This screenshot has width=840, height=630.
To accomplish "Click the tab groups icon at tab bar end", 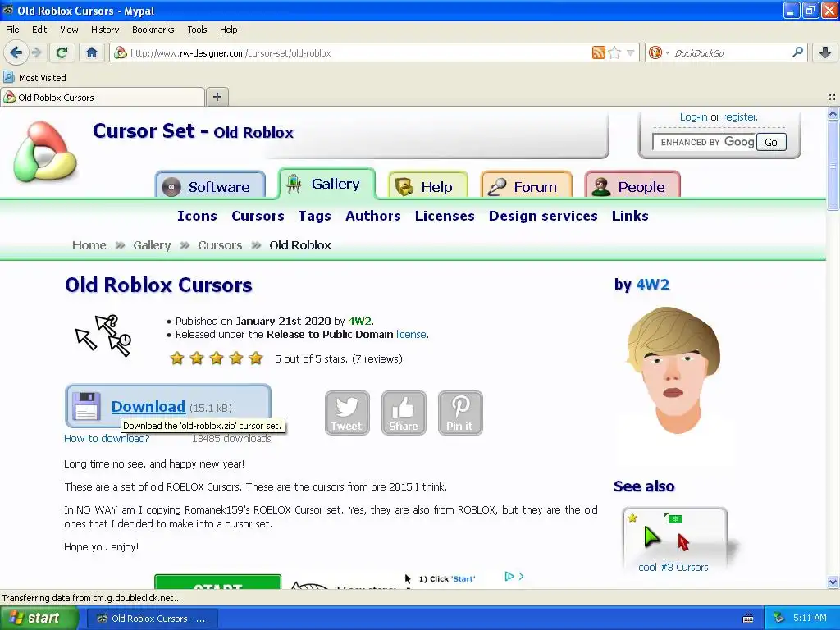I will [x=832, y=97].
